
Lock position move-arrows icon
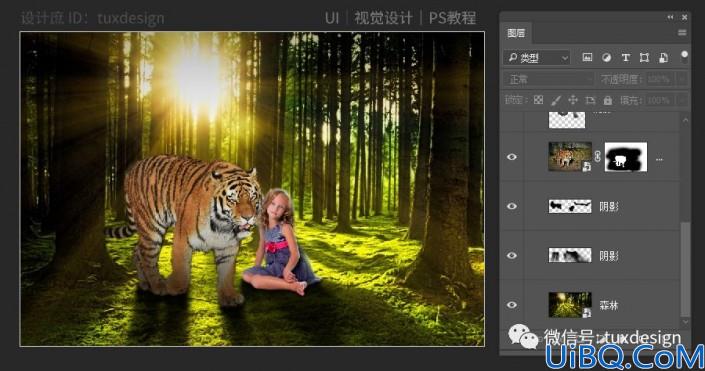573,100
